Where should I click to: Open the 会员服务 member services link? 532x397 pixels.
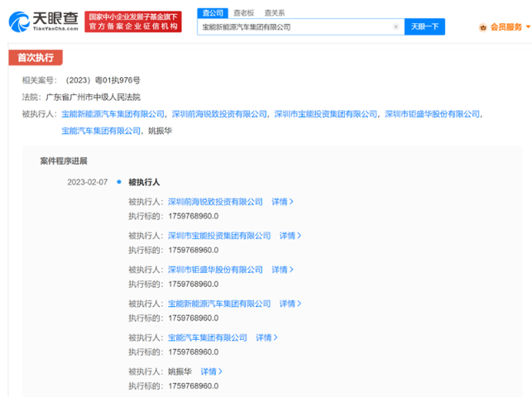506,26
